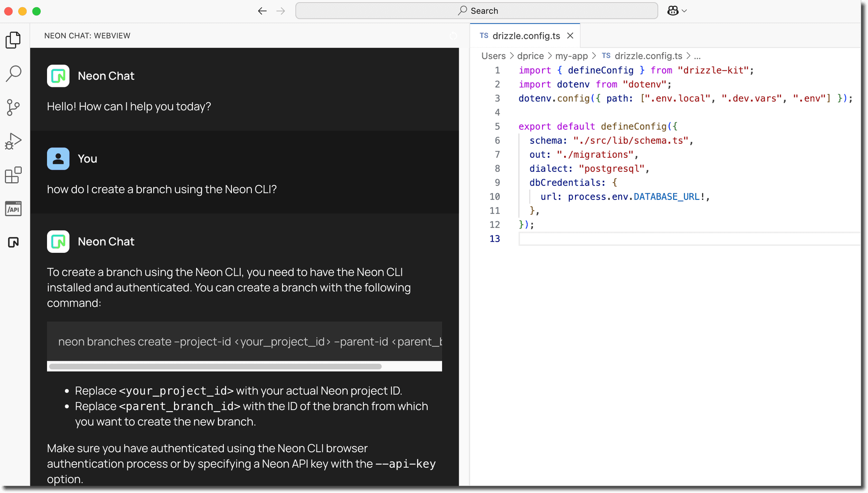Click the back navigation arrow
Screen dimensions: 868x493
point(262,11)
